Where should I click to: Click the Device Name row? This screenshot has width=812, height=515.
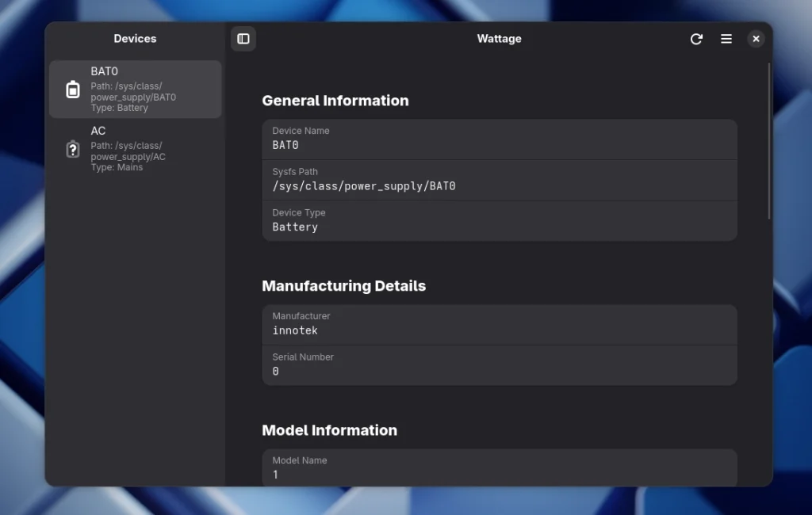point(499,139)
